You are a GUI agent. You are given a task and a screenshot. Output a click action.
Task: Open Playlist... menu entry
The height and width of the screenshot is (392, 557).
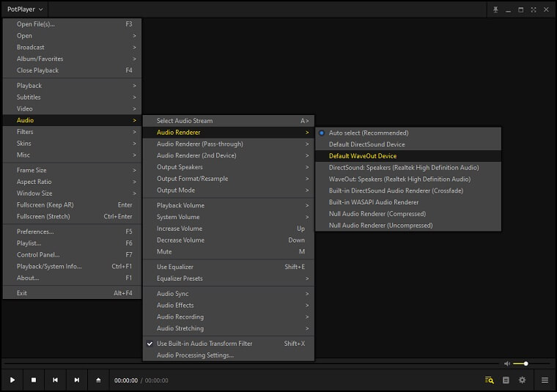point(72,243)
